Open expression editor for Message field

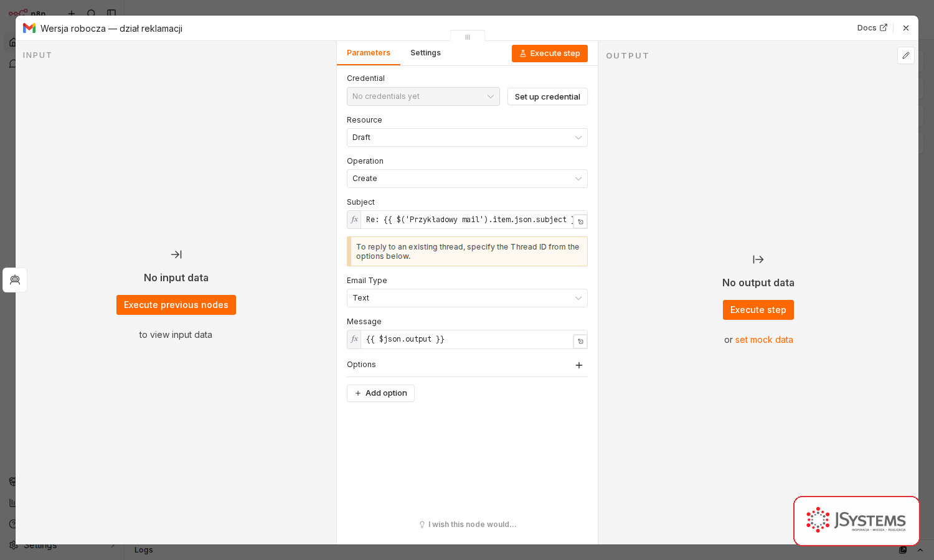(580, 341)
